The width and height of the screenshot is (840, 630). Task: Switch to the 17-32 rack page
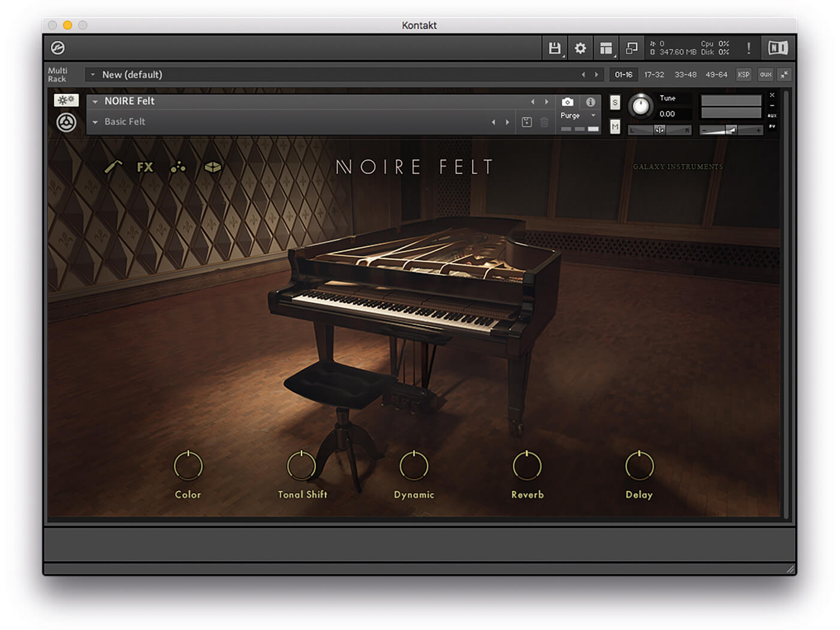coord(654,74)
